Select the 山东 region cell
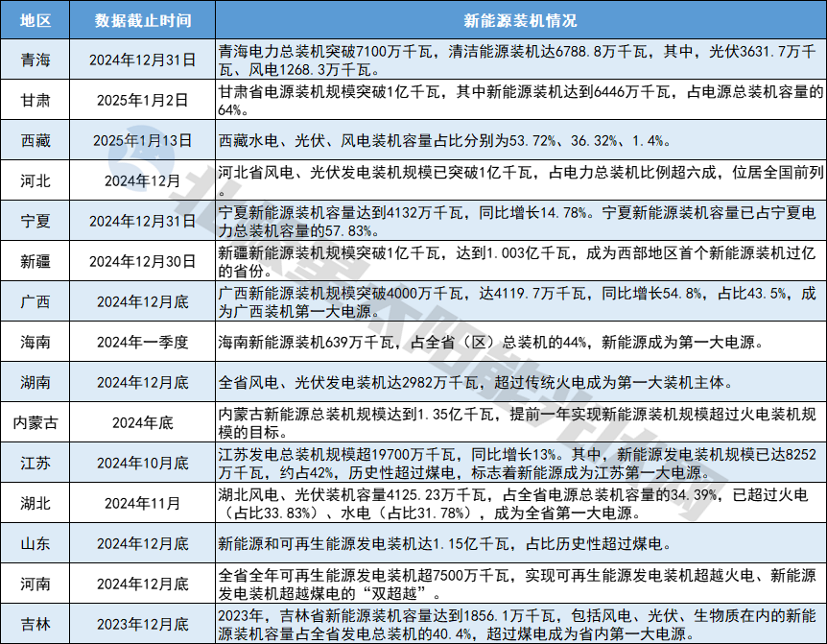This screenshot has height=644, width=827. click(x=35, y=543)
